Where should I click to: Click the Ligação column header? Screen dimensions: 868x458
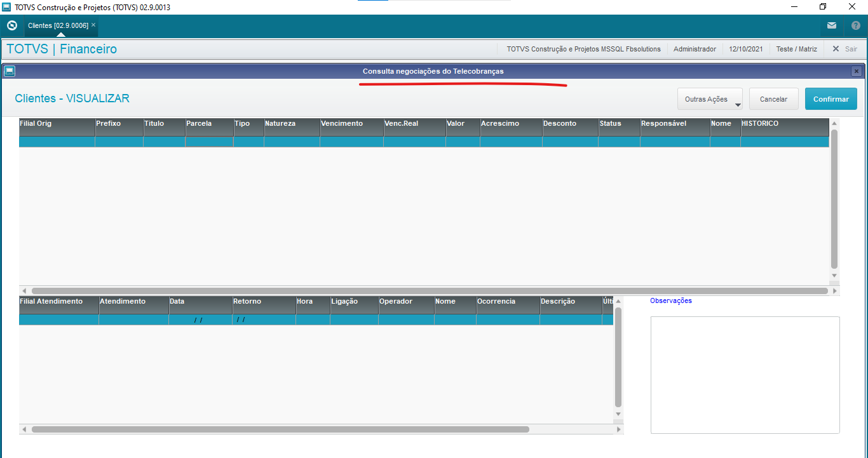(x=354, y=305)
